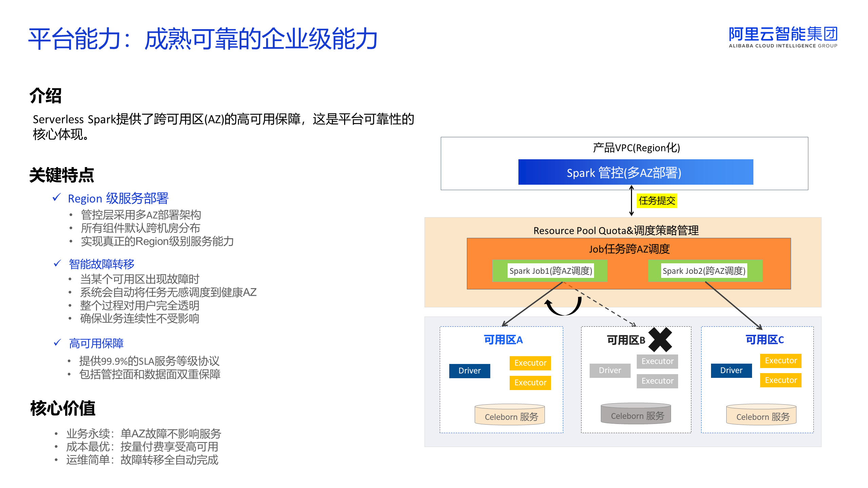Click the checkmark next to Region 级服务部署
This screenshot has height=488, width=868.
[57, 198]
